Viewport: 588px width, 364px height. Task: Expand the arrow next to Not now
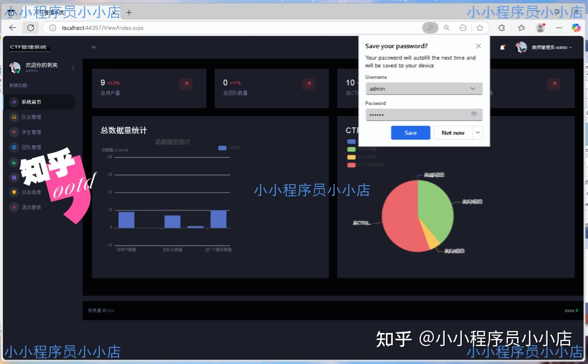[478, 133]
